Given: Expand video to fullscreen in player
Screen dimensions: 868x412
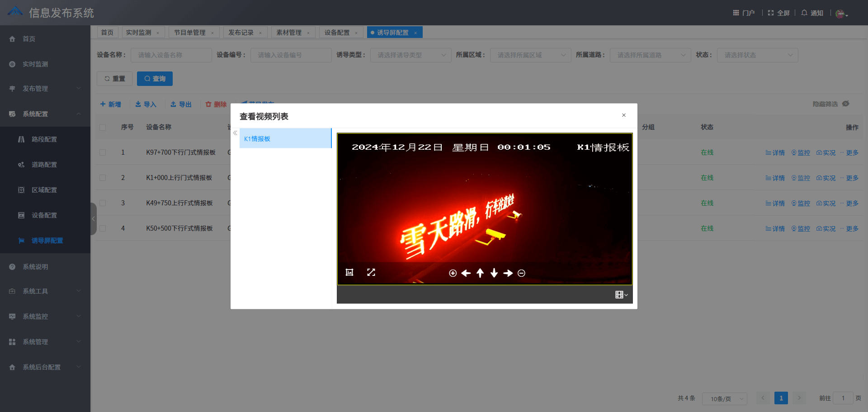Looking at the screenshot, I should tap(371, 272).
